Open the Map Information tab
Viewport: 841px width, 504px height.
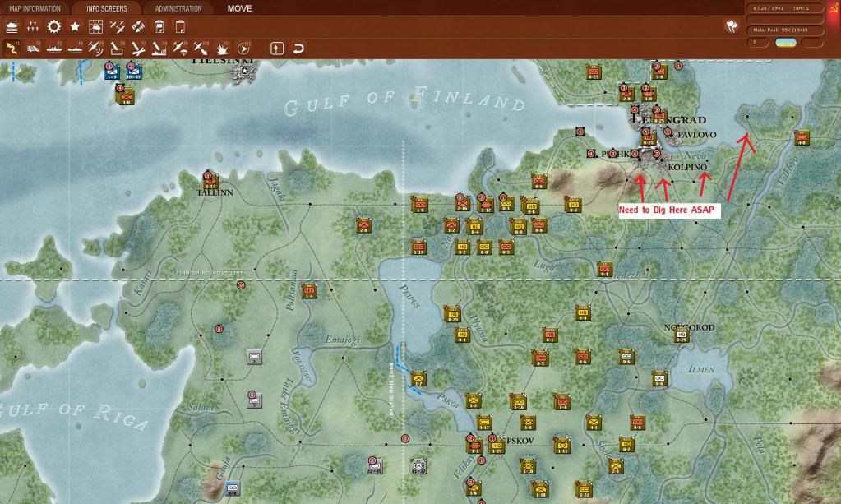coord(35,9)
